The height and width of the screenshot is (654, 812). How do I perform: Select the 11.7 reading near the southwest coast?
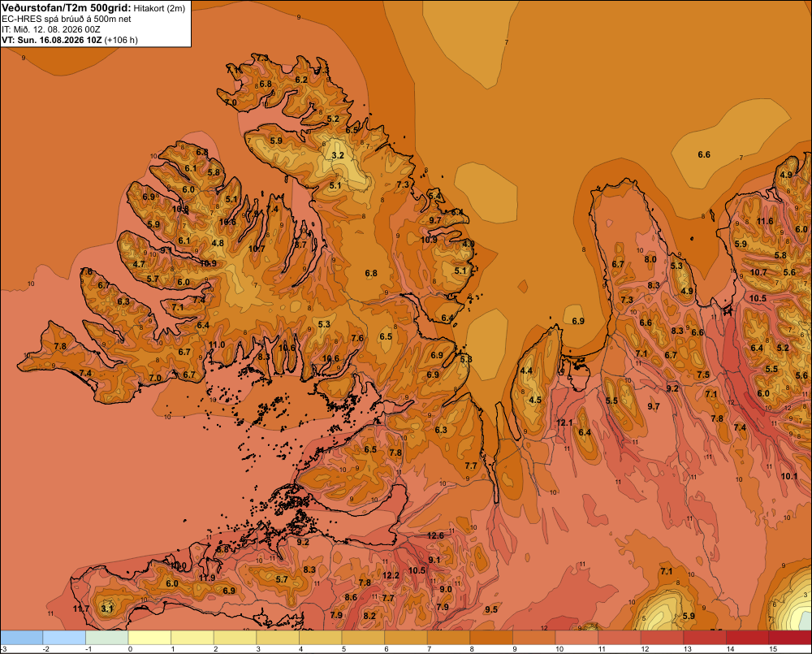pos(81,609)
